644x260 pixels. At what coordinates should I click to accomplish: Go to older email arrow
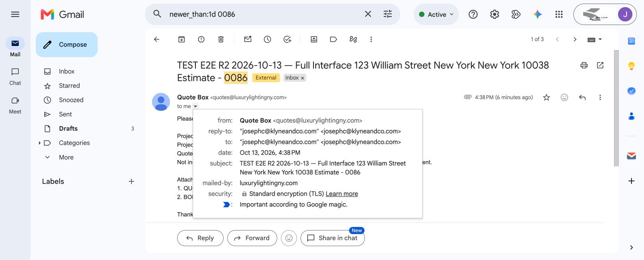pyautogui.click(x=575, y=39)
